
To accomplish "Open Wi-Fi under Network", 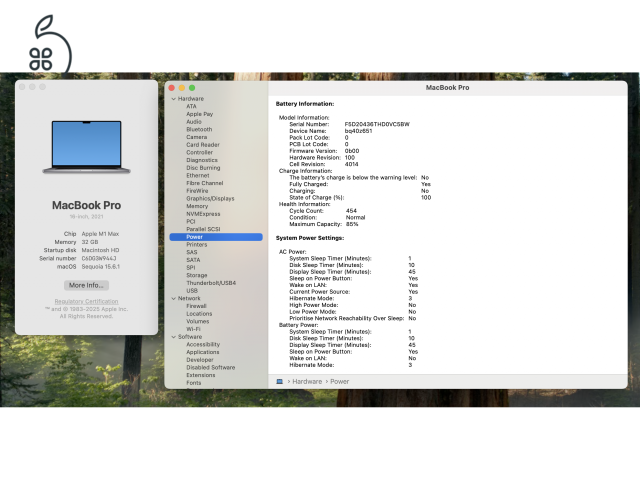I will (193, 329).
